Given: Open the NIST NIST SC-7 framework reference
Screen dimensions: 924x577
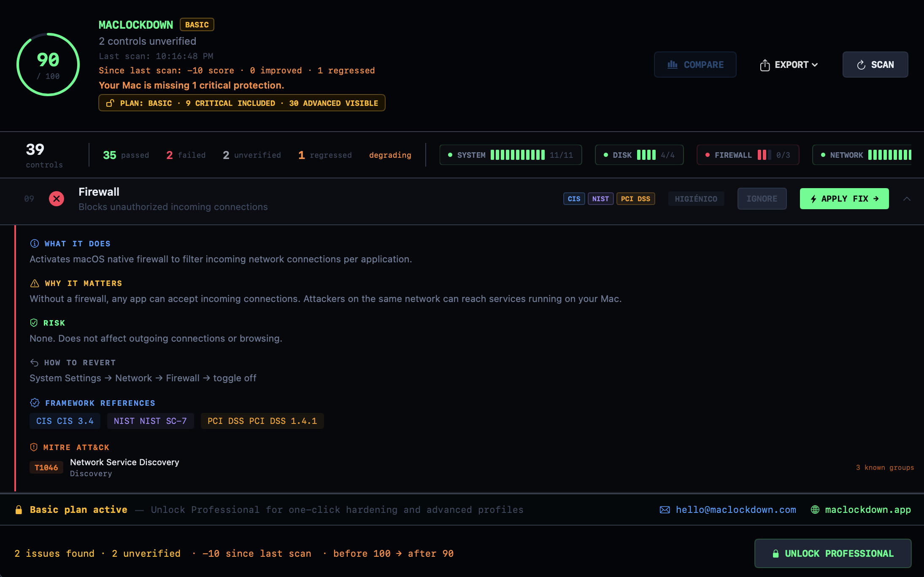Looking at the screenshot, I should point(150,421).
